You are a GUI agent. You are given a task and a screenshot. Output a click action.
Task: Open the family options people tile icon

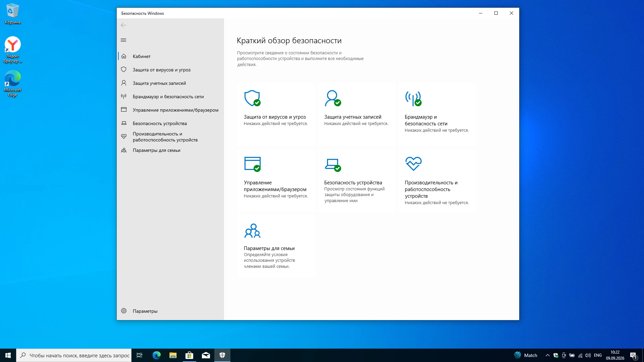tap(252, 231)
